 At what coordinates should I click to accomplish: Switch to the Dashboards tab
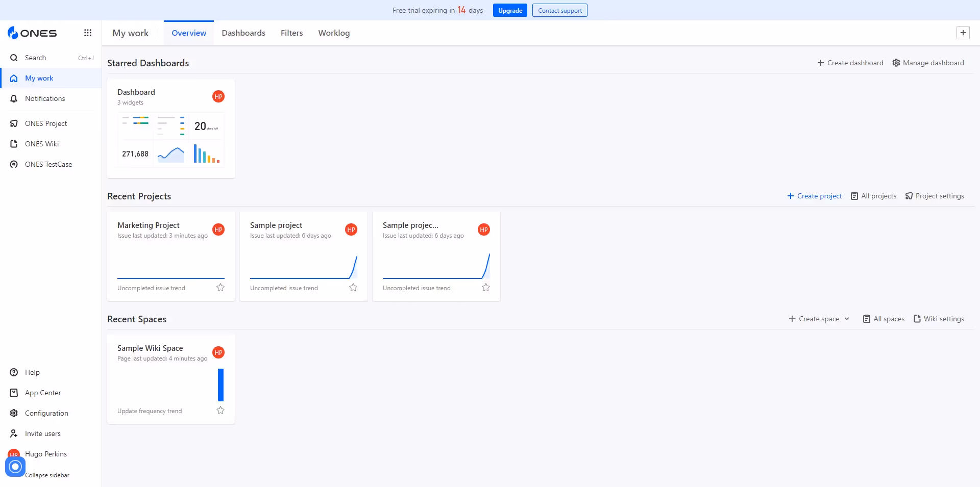click(243, 33)
